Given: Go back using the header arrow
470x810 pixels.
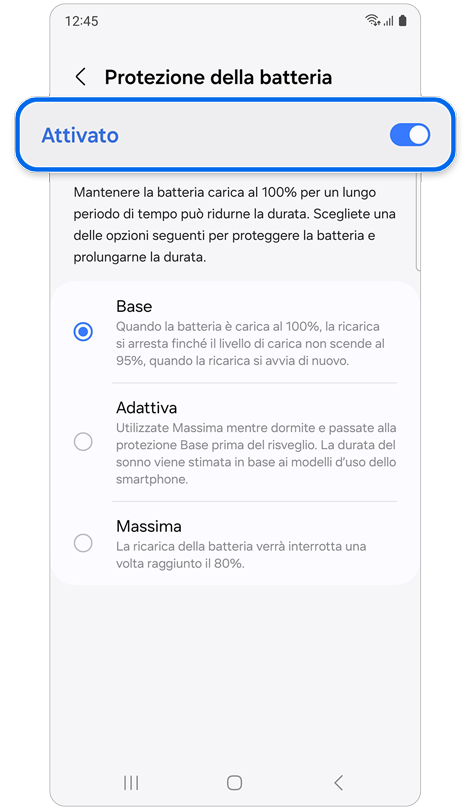Looking at the screenshot, I should tap(81, 77).
